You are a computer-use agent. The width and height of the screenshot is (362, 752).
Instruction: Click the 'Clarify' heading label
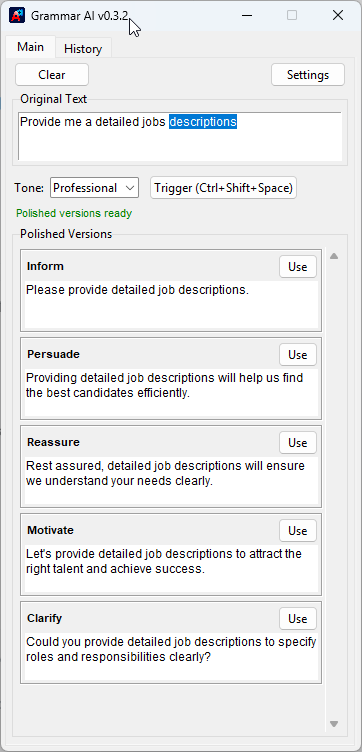click(45, 618)
